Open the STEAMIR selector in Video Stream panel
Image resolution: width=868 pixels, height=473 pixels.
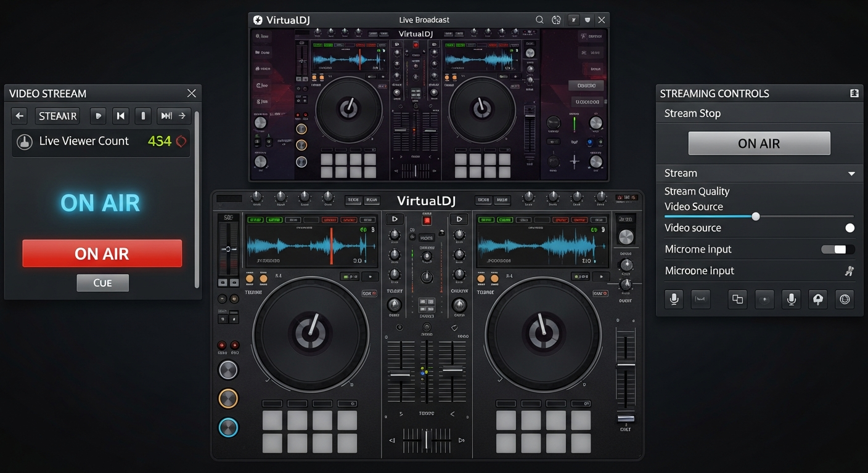(57, 116)
